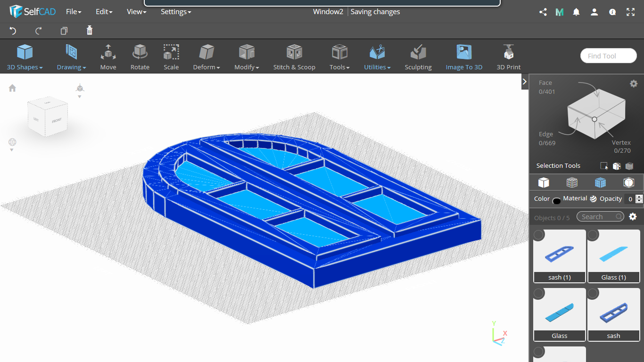Delete with the trash can icon
This screenshot has height=362, width=644.
pos(90,31)
